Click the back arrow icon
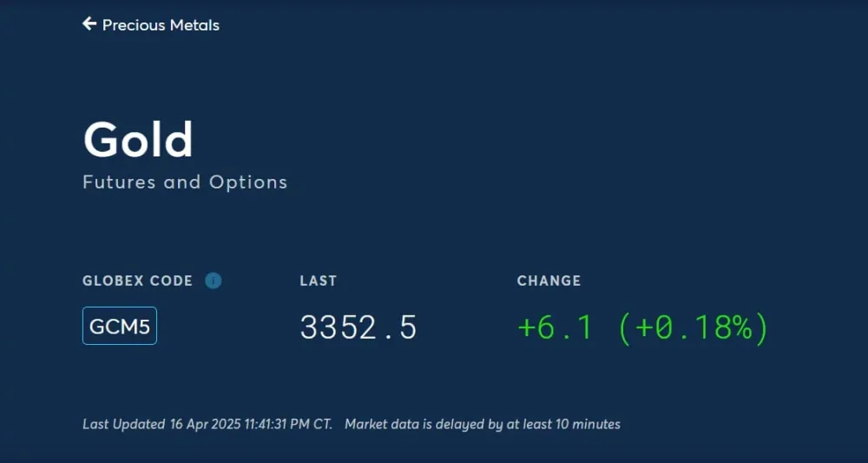This screenshot has width=868, height=463. click(x=89, y=24)
